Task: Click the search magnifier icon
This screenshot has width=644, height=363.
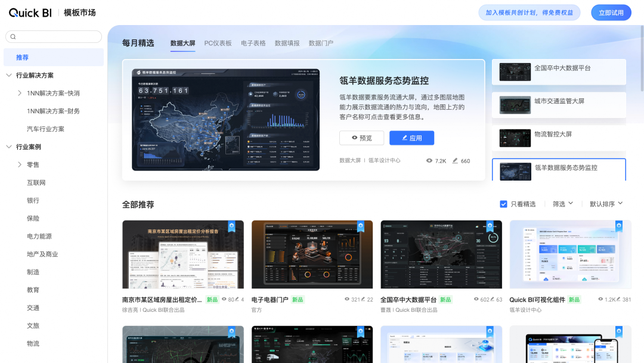Action: point(13,36)
